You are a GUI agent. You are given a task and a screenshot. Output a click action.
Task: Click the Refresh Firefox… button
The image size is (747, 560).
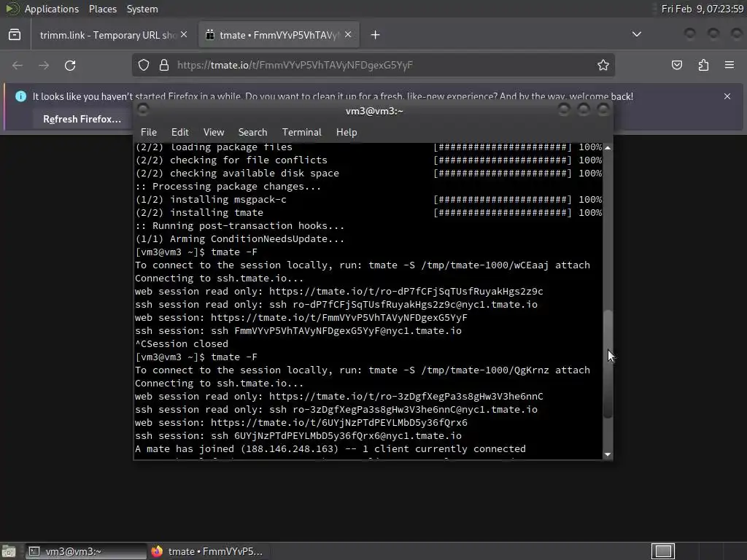[x=82, y=119]
